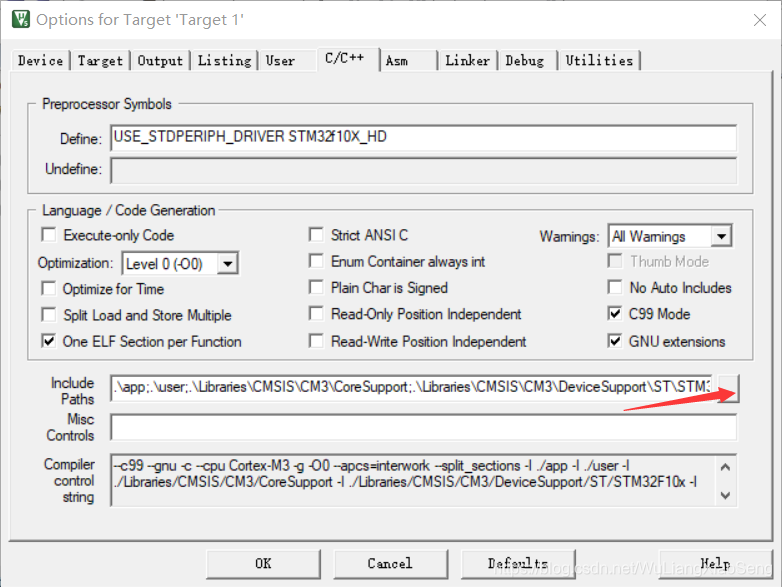Image resolution: width=782 pixels, height=587 pixels.
Task: Toggle Optimize for Time checkbox
Action: (49, 289)
